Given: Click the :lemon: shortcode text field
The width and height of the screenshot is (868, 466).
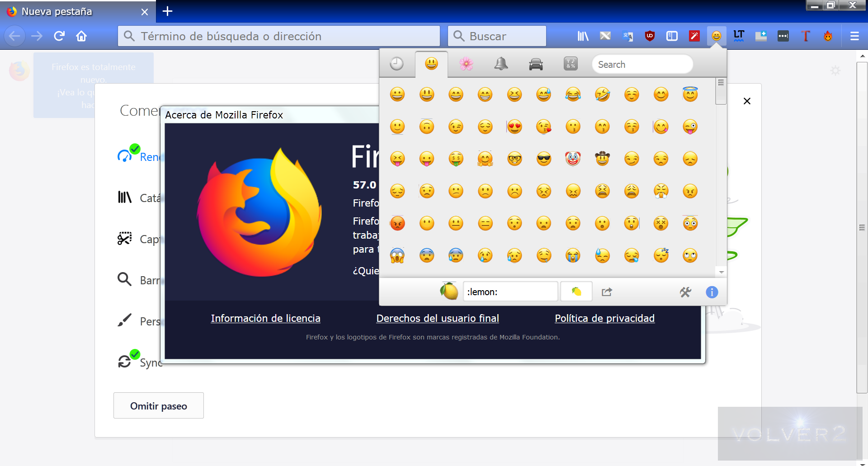Looking at the screenshot, I should pos(510,292).
